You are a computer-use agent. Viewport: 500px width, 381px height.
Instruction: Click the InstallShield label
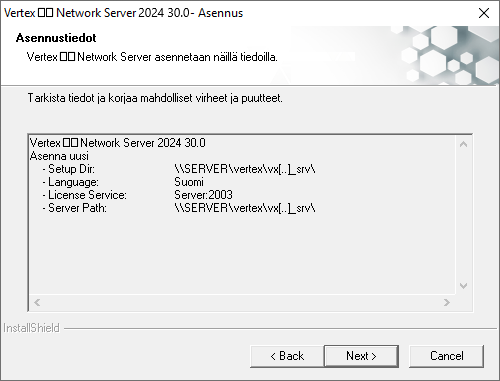coord(31,328)
